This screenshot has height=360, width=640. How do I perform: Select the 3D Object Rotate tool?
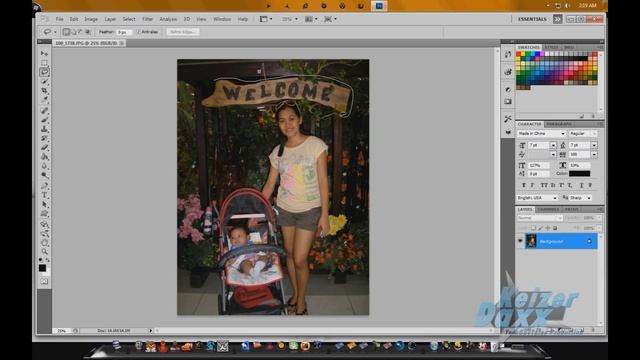coord(44,224)
